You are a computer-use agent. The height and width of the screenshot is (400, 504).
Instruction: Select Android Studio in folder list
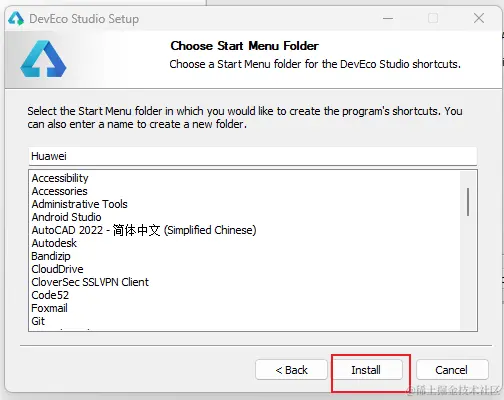(66, 217)
